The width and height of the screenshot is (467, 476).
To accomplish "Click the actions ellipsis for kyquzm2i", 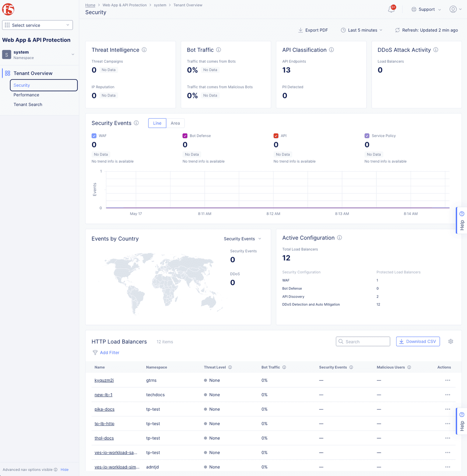I will [x=448, y=380].
